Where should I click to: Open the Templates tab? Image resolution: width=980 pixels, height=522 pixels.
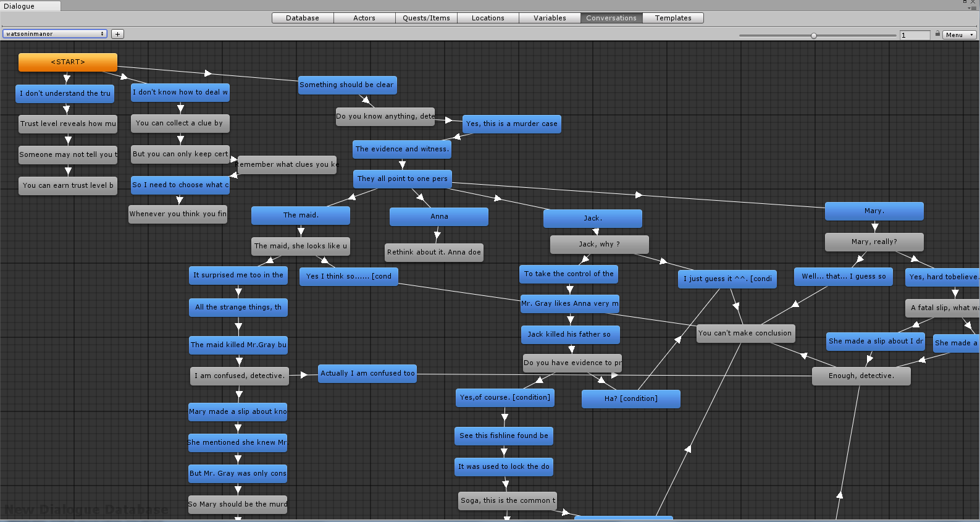[x=673, y=18]
